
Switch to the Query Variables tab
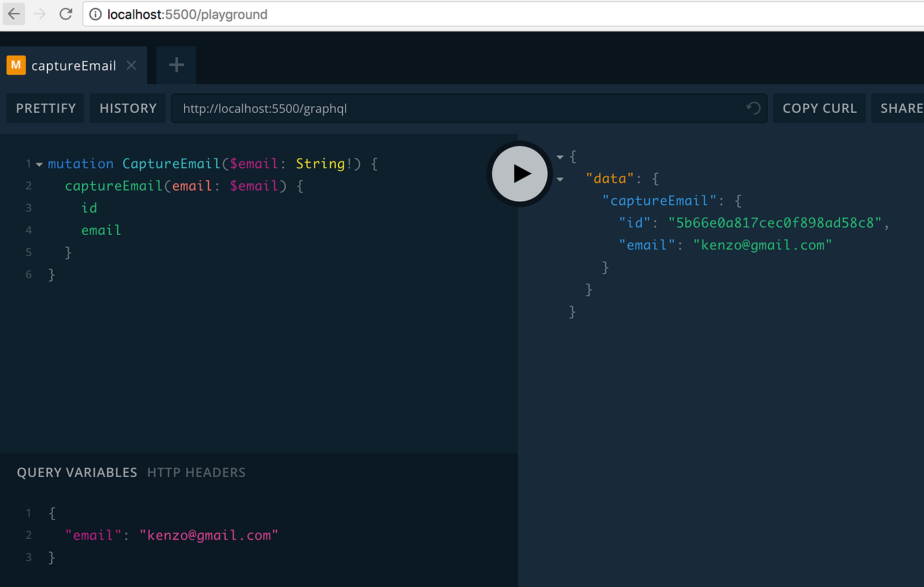[x=77, y=472]
